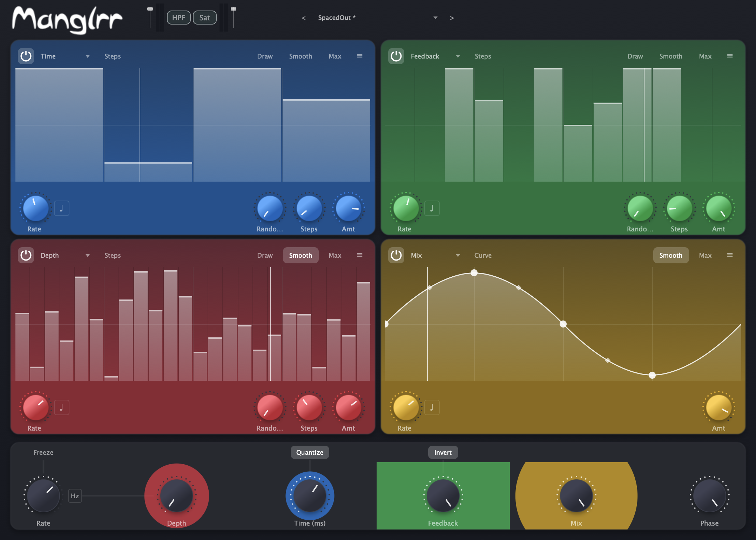The image size is (756, 540).
Task: Click the Quantize button above the Time knob
Action: (310, 452)
